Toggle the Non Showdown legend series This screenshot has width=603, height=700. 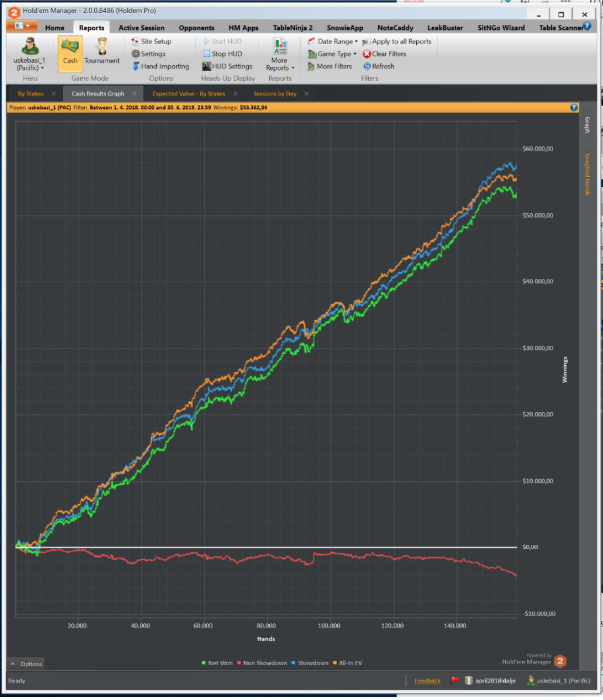point(262,663)
